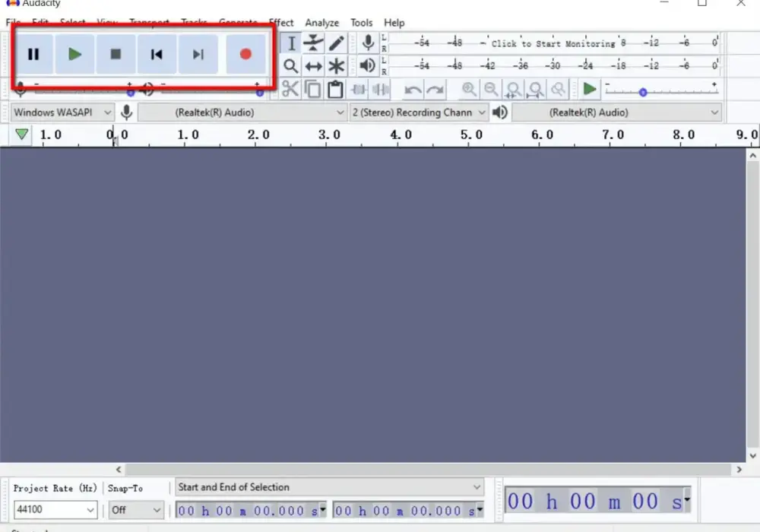This screenshot has height=532, width=760.
Task: Open the Snap-To Off dropdown
Action: [136, 510]
